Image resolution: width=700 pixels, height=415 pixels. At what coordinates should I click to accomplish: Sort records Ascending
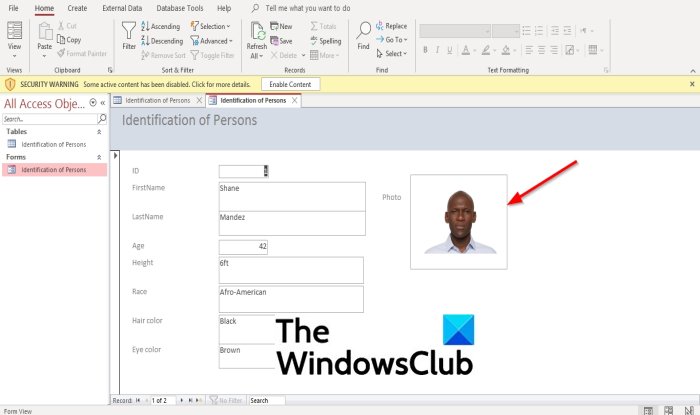coord(161,26)
